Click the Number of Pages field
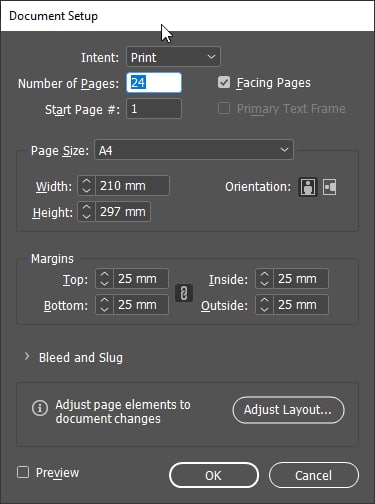The height and width of the screenshot is (504, 375). point(154,83)
